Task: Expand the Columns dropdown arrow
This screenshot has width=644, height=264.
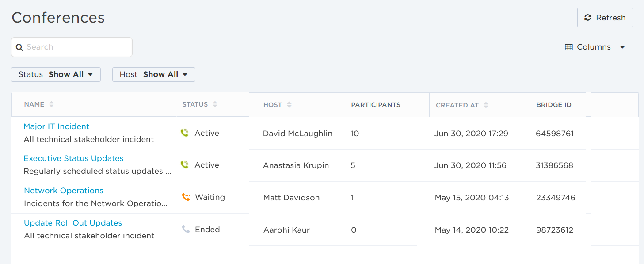Action: pos(622,47)
